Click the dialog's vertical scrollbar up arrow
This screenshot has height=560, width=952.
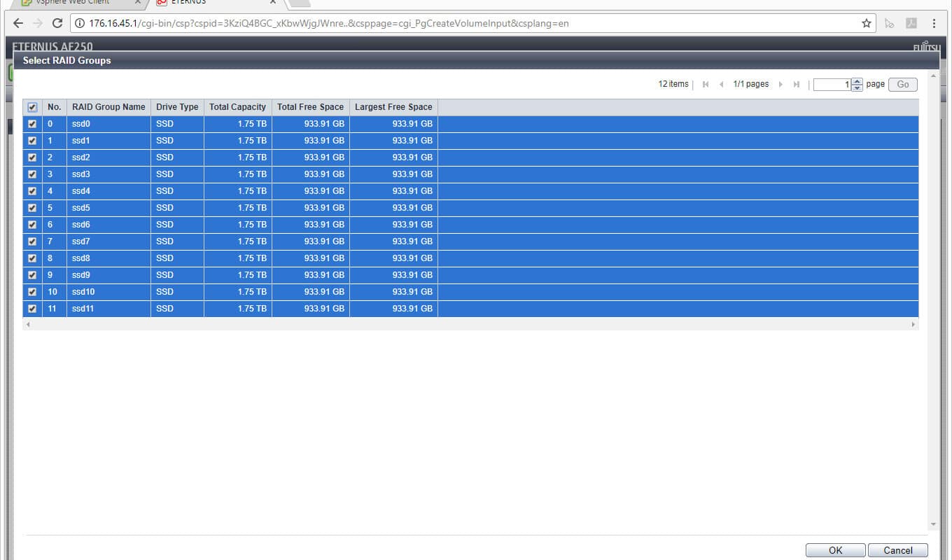pos(933,74)
